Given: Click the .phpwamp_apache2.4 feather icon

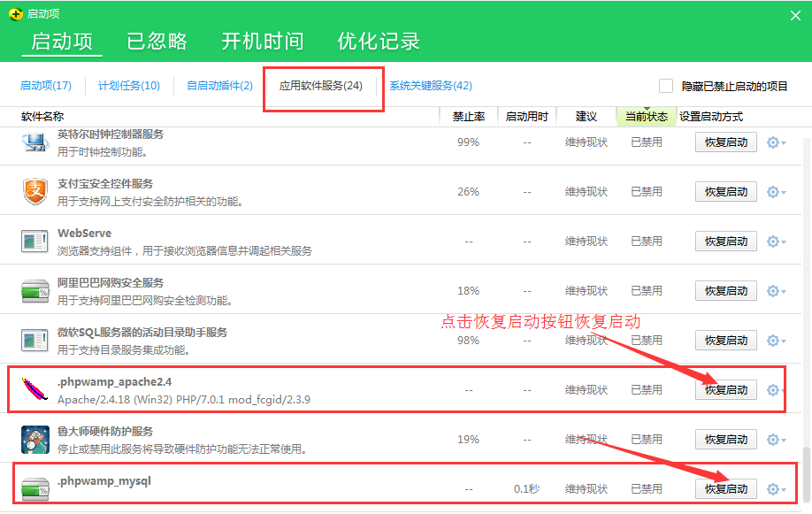Looking at the screenshot, I should point(34,389).
